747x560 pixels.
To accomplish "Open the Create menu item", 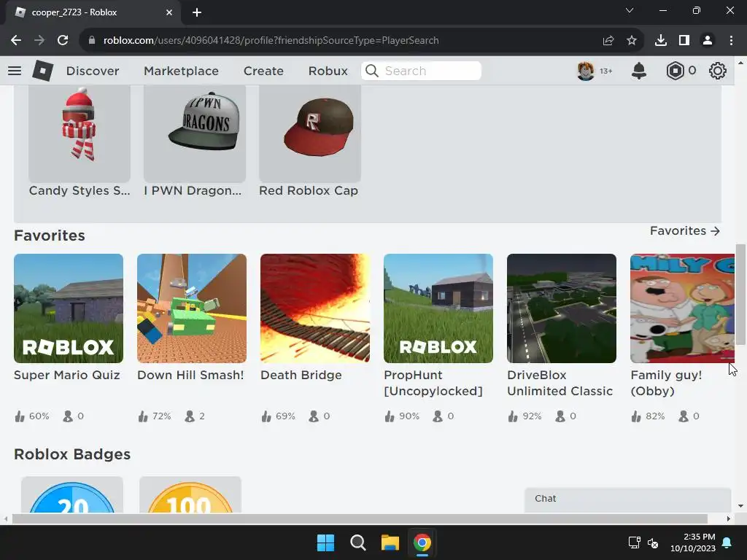I will [263, 71].
